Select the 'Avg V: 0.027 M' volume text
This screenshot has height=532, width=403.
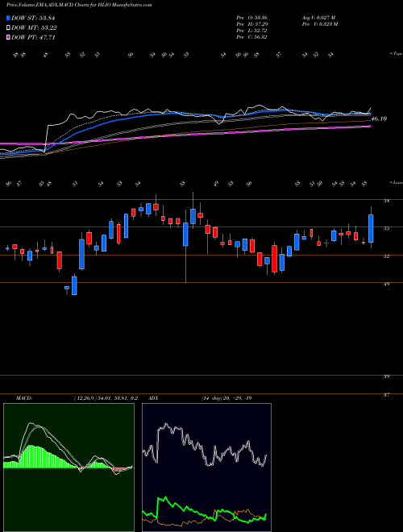point(318,18)
